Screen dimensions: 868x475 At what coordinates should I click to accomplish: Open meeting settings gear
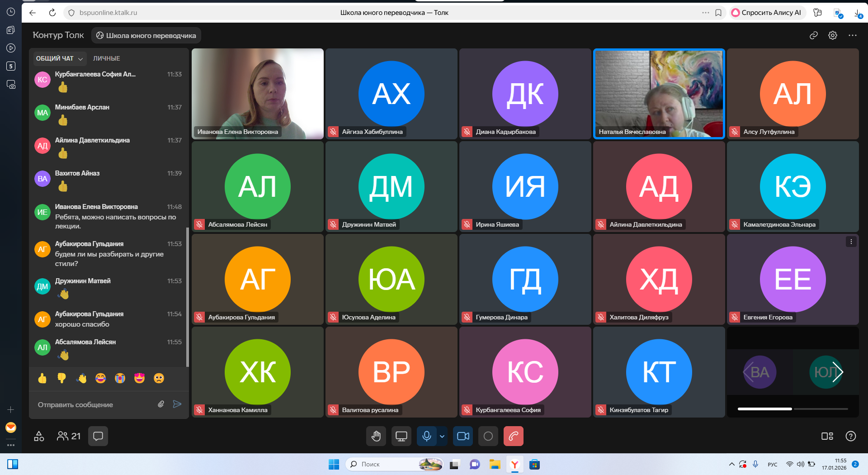[832, 35]
